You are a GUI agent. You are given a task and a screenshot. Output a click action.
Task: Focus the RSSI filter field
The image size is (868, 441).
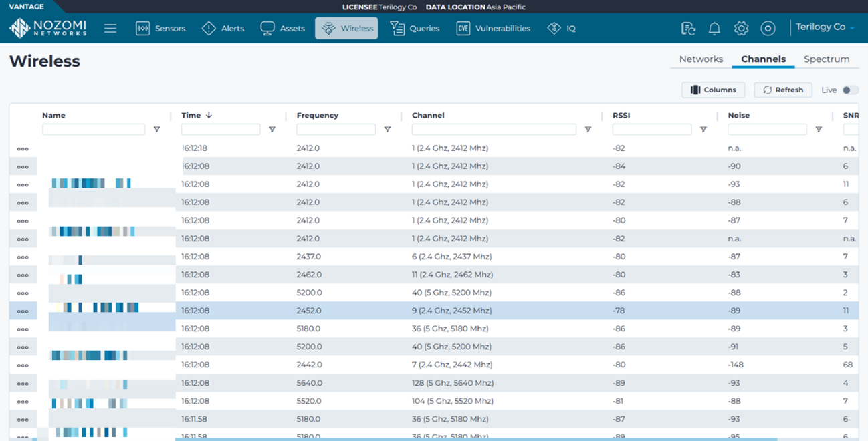pyautogui.click(x=652, y=130)
